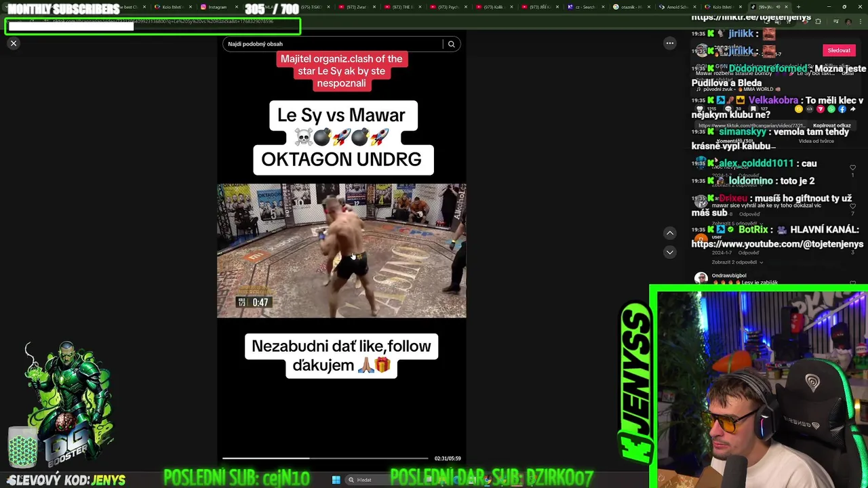
Task: Expand Zobrazit 2 odpovědi replies
Action: pyautogui.click(x=737, y=262)
